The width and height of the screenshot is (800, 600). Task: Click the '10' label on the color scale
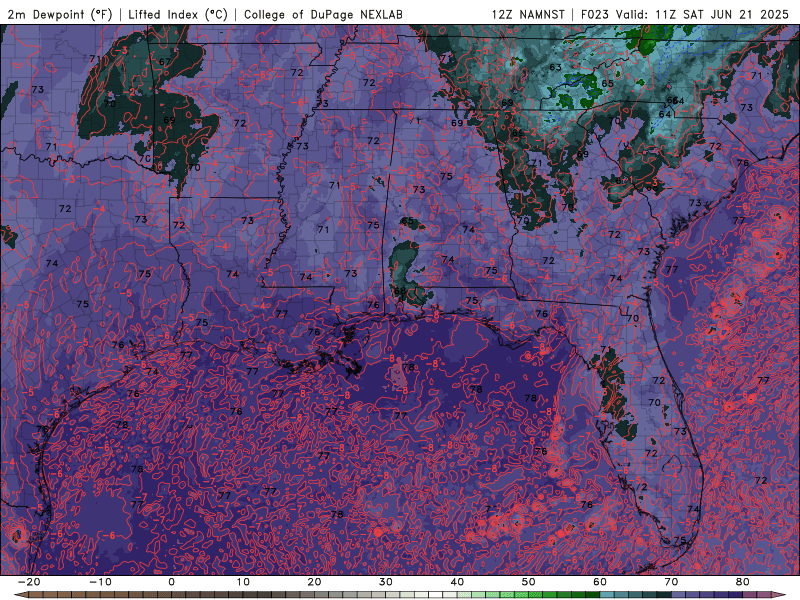pyautogui.click(x=243, y=582)
